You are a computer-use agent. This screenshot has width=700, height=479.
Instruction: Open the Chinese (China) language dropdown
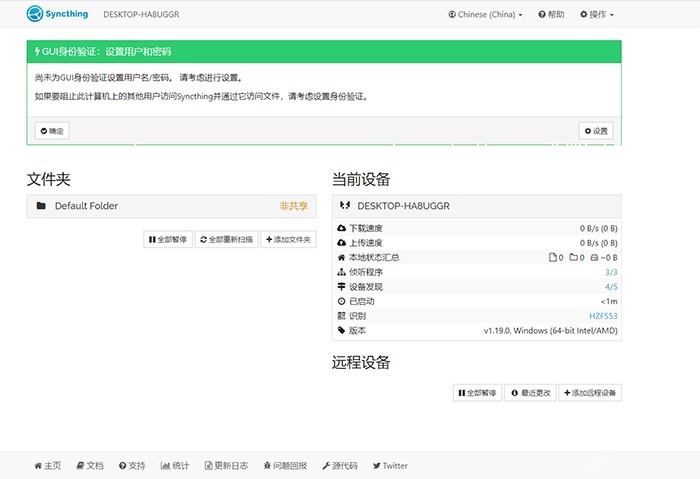(485, 14)
